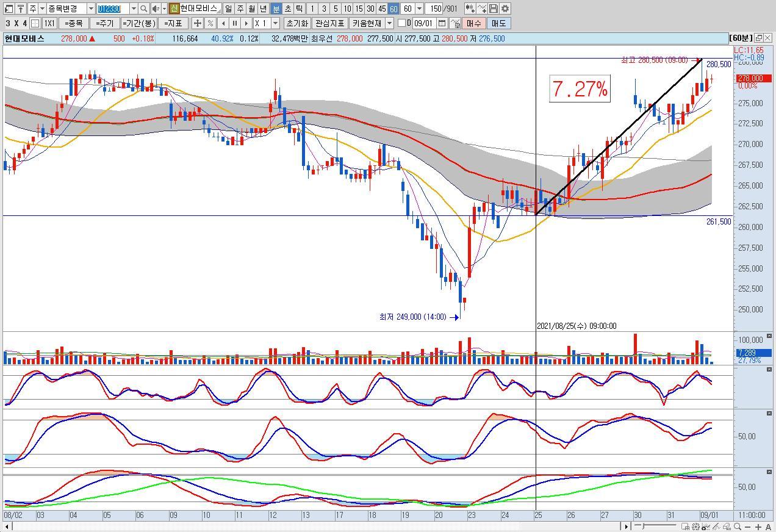Click the green 신 badge icon
Screen dimensions: 776x532
173,9
